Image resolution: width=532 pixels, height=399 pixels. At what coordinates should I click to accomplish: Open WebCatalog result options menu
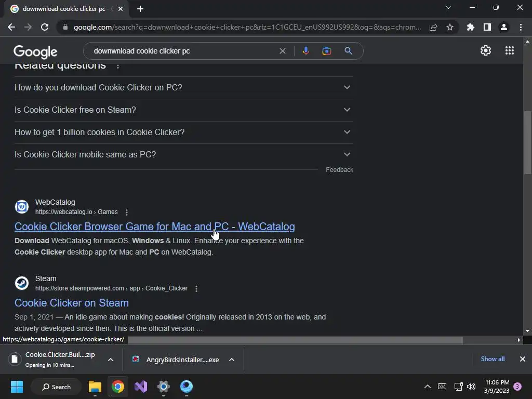click(127, 212)
